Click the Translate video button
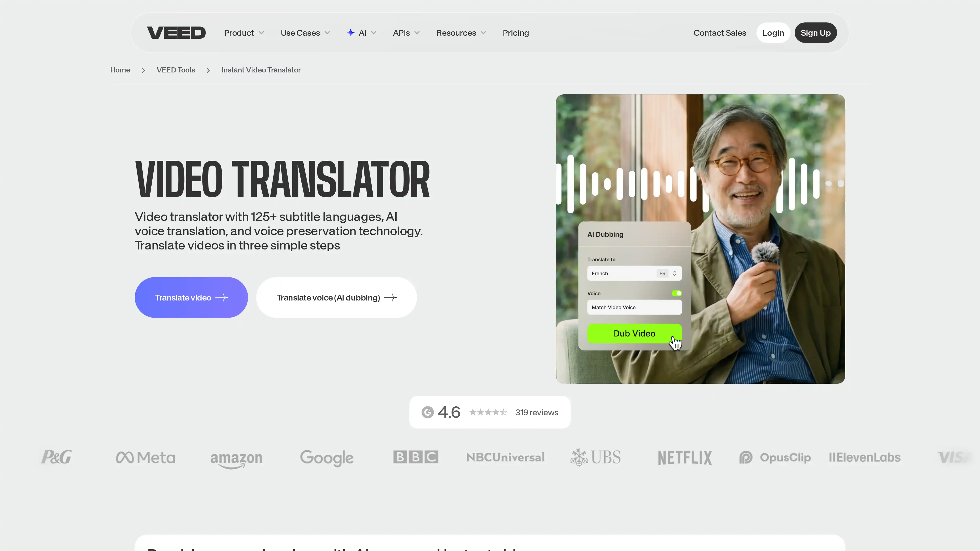 [191, 297]
